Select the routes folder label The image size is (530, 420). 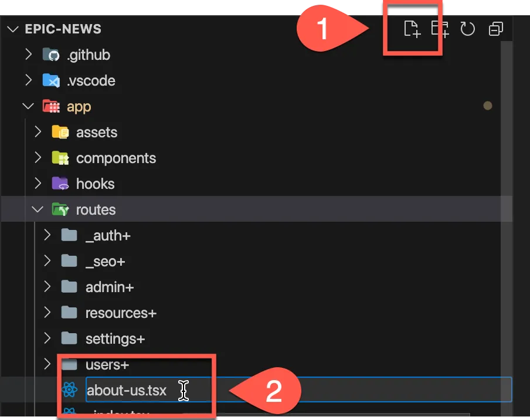point(96,209)
